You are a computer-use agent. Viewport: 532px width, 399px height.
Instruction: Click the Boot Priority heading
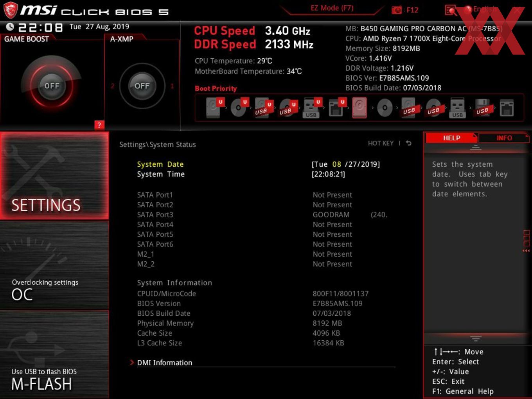coord(216,88)
